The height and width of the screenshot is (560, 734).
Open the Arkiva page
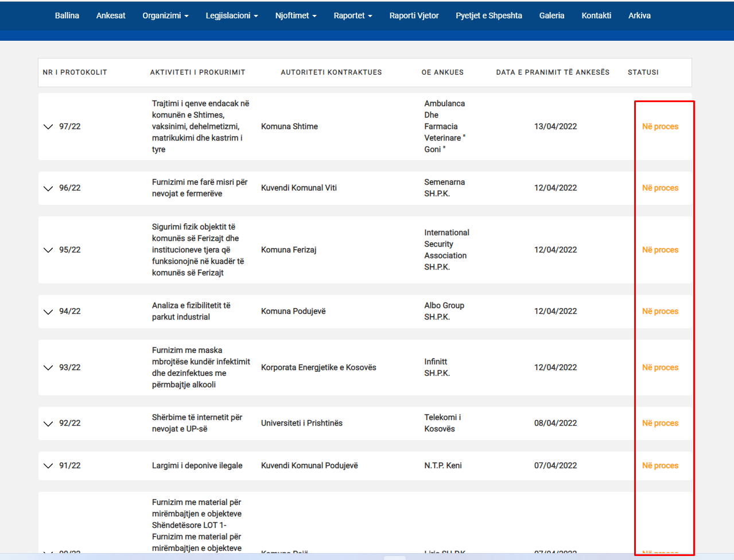[639, 15]
